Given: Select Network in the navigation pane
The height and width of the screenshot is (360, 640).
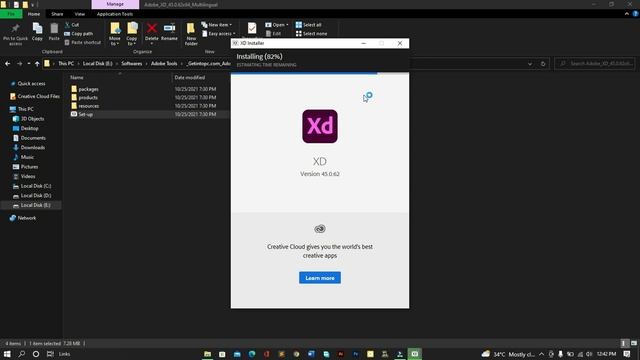Looking at the screenshot, I should point(27,218).
